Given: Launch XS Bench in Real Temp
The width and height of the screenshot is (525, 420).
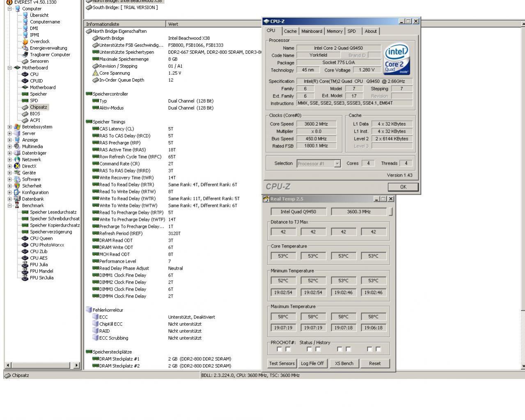Looking at the screenshot, I should (x=344, y=363).
